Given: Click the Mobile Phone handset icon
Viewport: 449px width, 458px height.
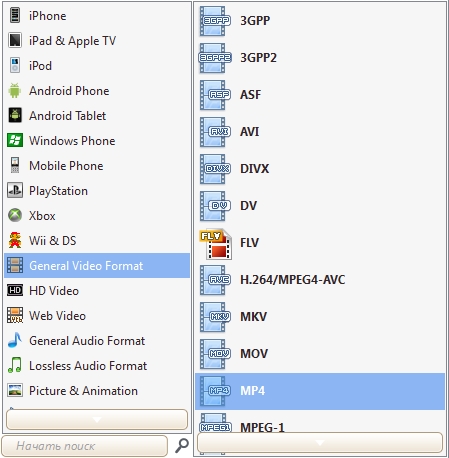Looking at the screenshot, I should click(x=15, y=165).
